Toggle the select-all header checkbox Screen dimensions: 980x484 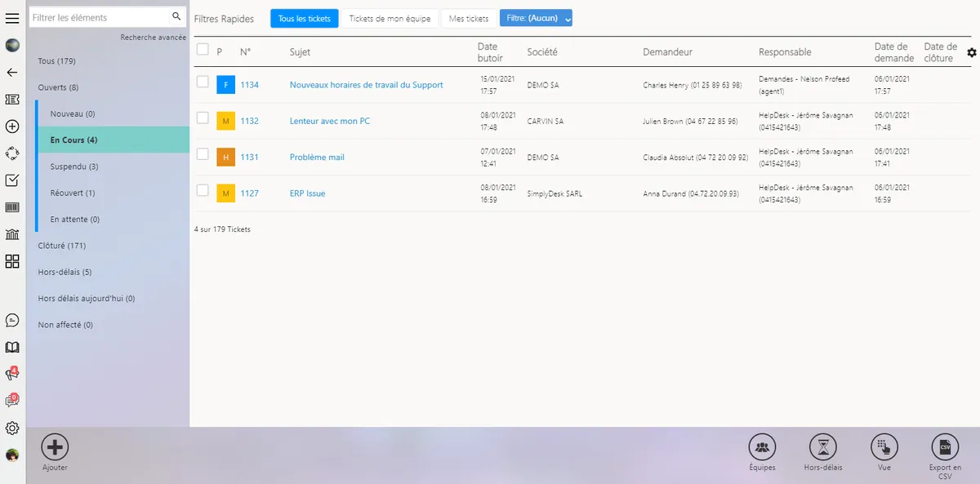[203, 50]
